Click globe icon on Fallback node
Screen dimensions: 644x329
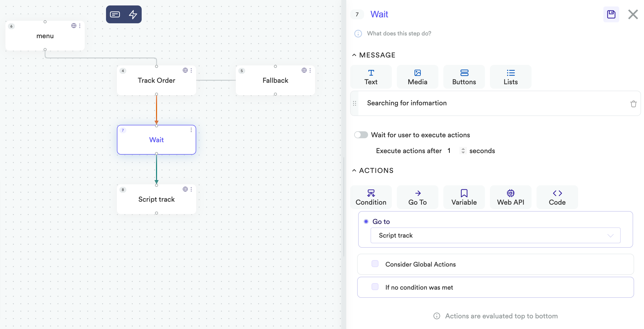pos(304,70)
